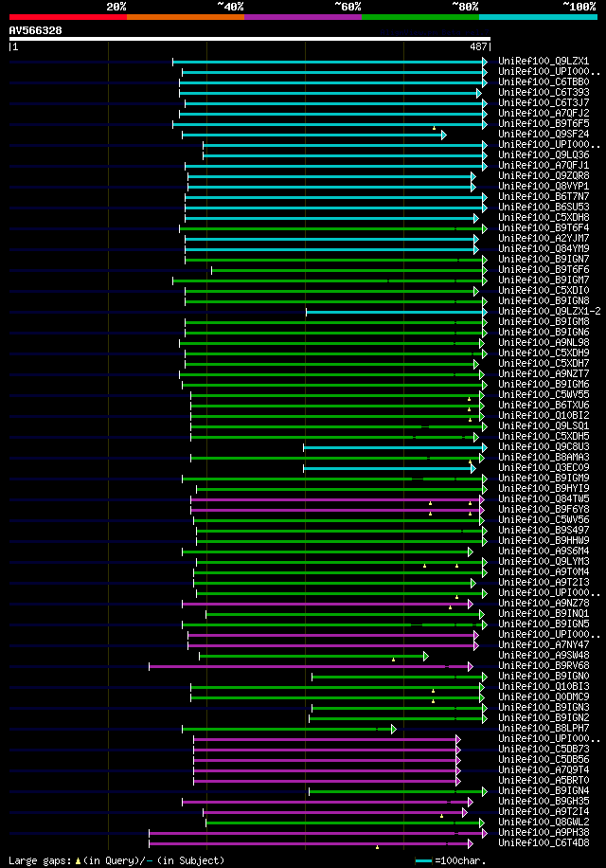Click the 487 query end position label
Viewport: 606px width, 868px height.
tap(478, 47)
